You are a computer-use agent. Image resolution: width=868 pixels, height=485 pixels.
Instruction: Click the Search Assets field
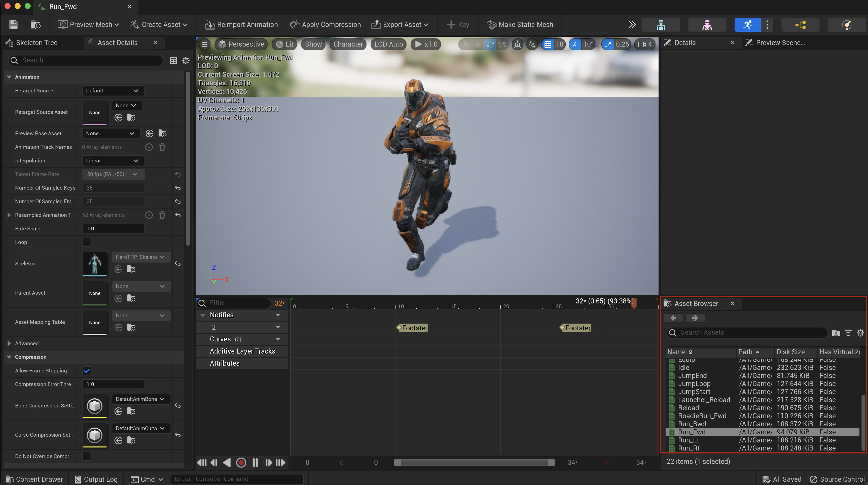tap(747, 333)
